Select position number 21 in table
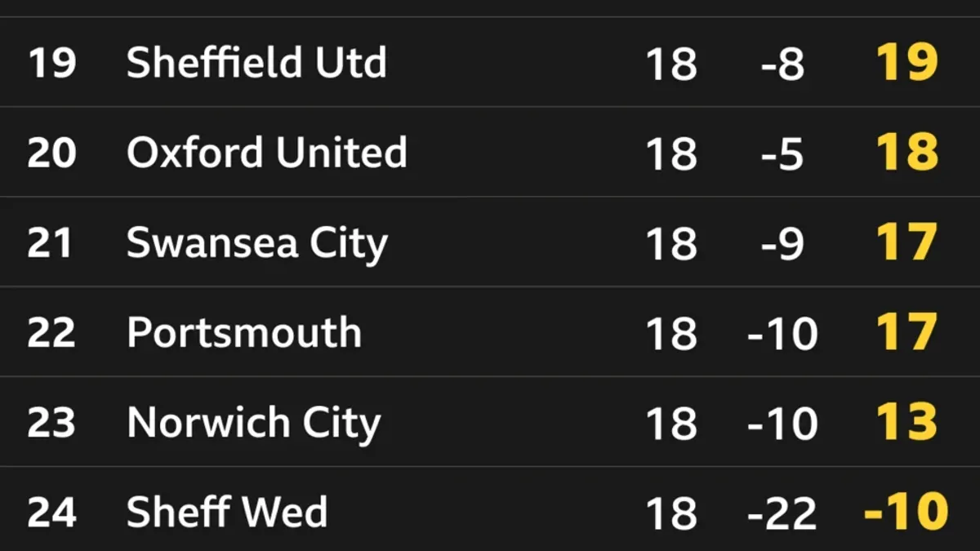 tap(51, 243)
